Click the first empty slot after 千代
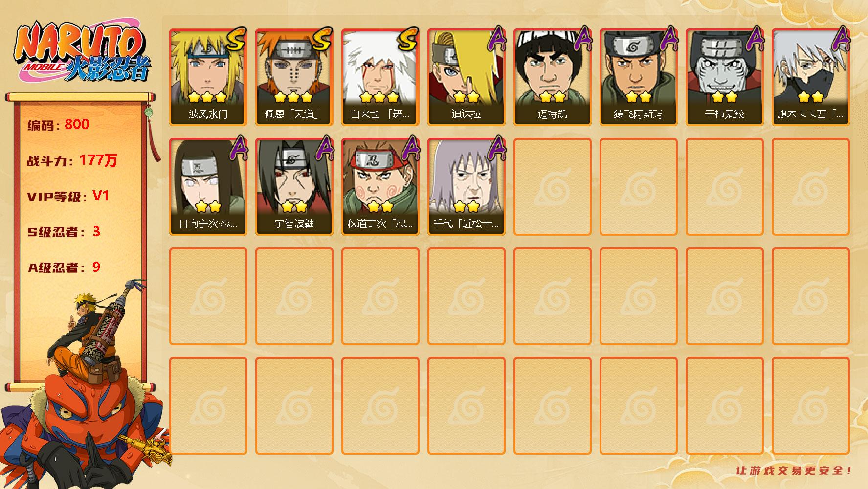The width and height of the screenshot is (868, 489). 552,187
